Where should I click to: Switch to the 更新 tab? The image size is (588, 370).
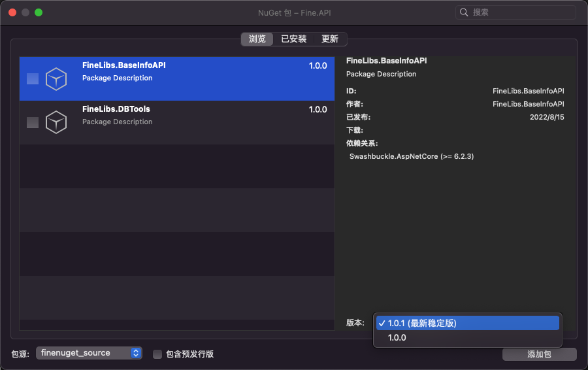click(x=330, y=39)
